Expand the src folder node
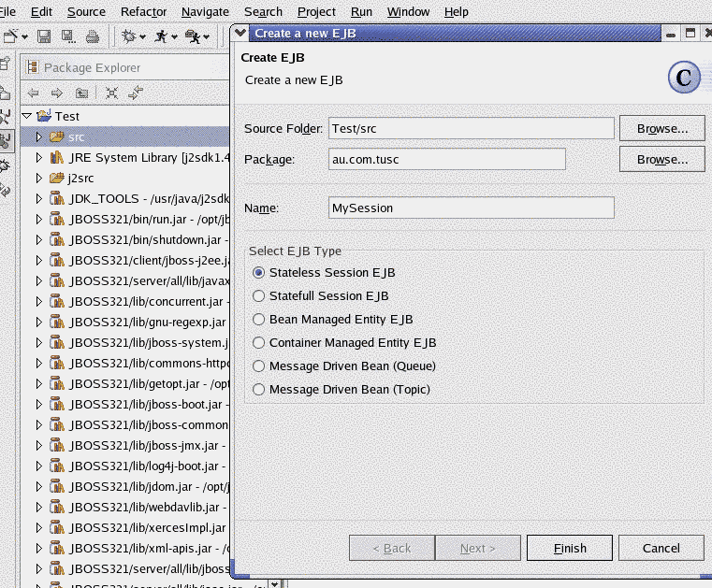712x588 pixels. [38, 136]
